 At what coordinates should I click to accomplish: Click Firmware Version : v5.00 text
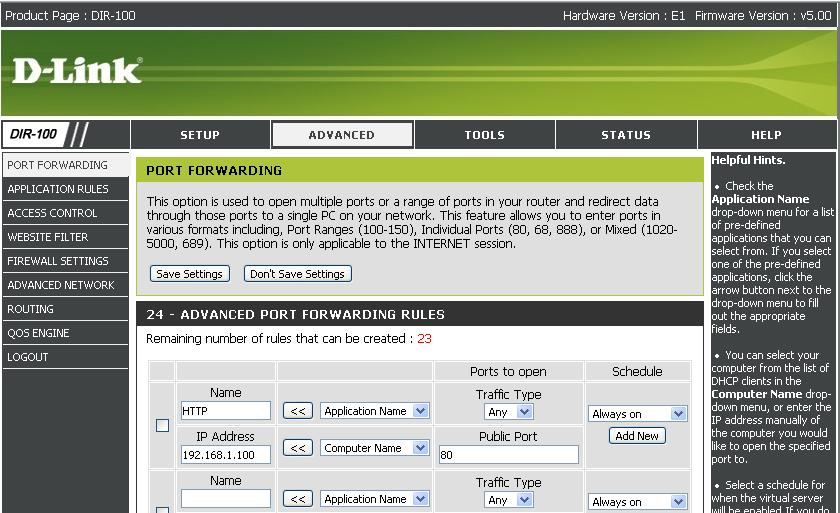(x=763, y=16)
